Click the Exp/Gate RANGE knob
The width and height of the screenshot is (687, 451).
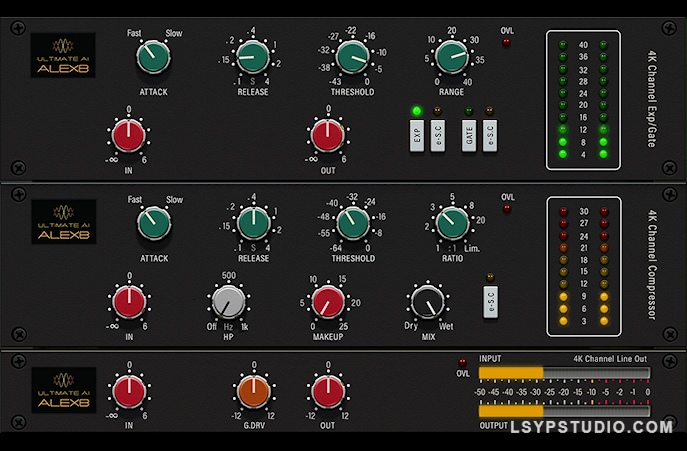pos(451,57)
